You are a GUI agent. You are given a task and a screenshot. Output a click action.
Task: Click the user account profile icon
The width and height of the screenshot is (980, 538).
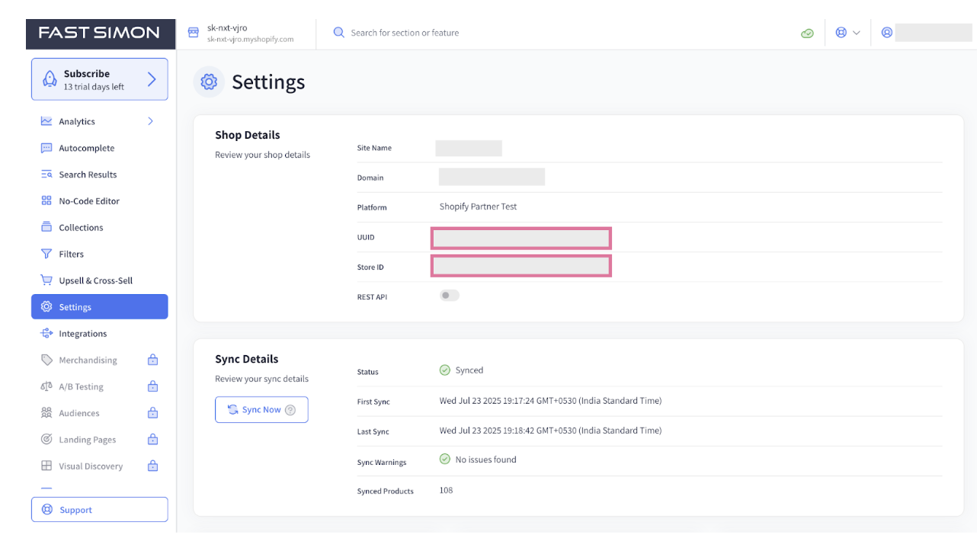(886, 33)
